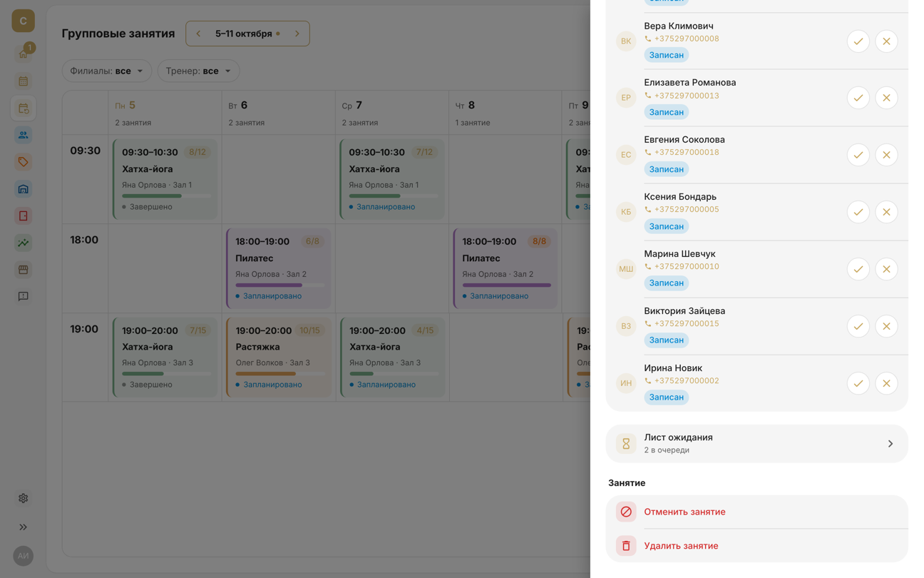Go to next week arrow
Image resolution: width=924 pixels, height=578 pixels.
tap(297, 34)
